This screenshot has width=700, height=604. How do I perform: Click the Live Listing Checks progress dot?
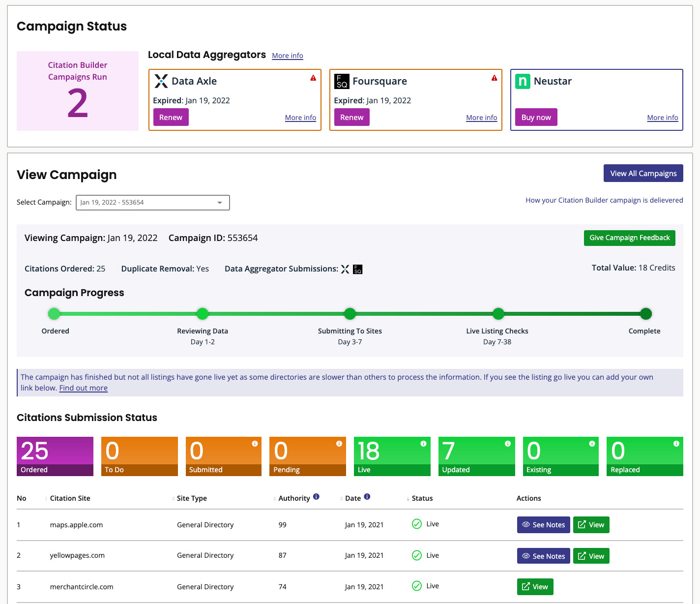pyautogui.click(x=498, y=314)
